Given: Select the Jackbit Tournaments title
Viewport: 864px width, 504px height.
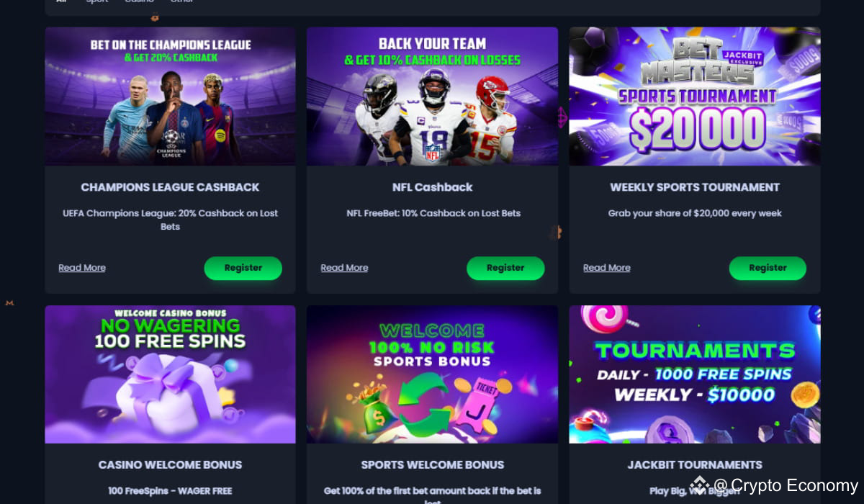Looking at the screenshot, I should (695, 465).
